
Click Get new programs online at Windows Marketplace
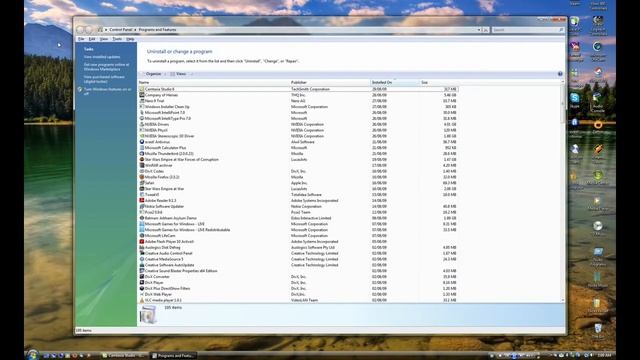click(107, 67)
